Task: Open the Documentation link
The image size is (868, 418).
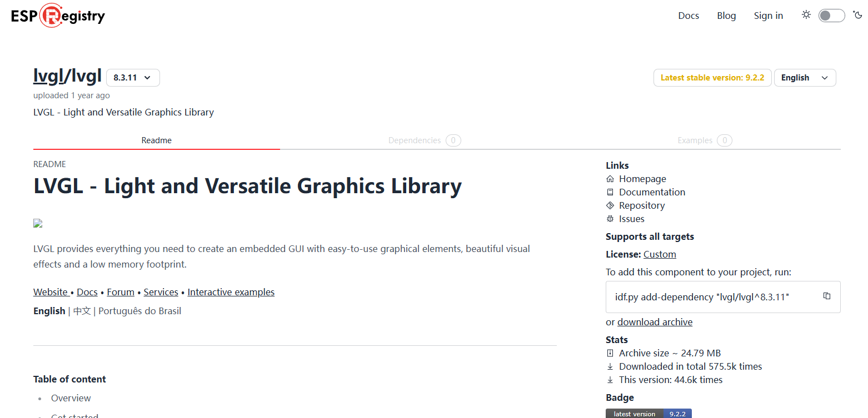Action: coord(652,192)
